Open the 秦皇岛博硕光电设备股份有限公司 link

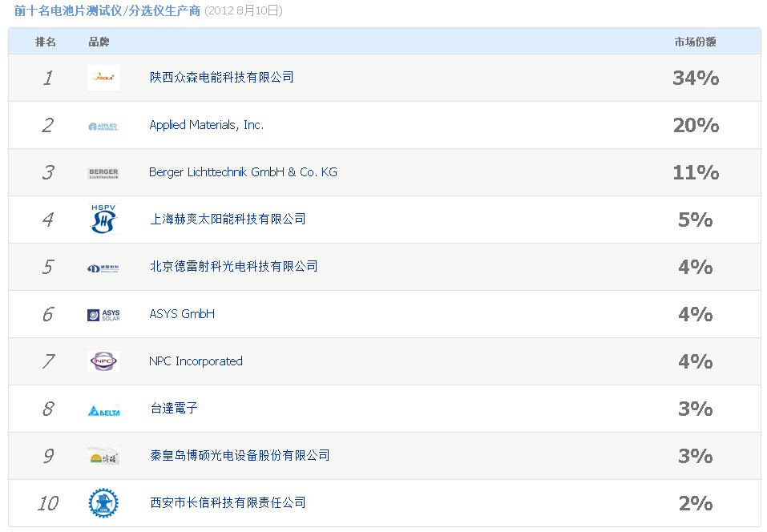[x=239, y=455]
